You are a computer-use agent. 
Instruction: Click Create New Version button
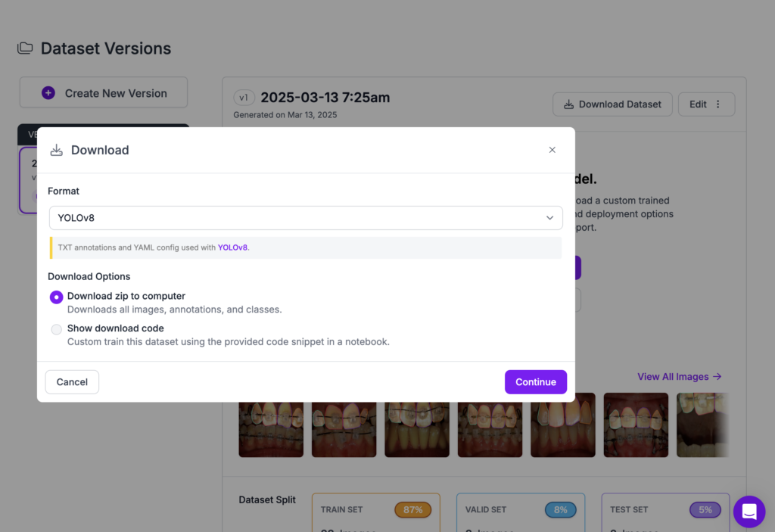104,93
